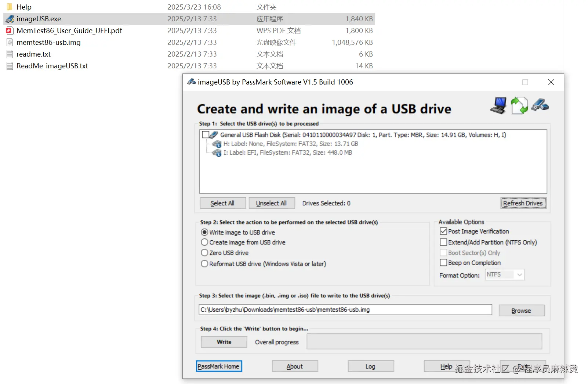Select memtest86-usb.img file name

[48, 42]
